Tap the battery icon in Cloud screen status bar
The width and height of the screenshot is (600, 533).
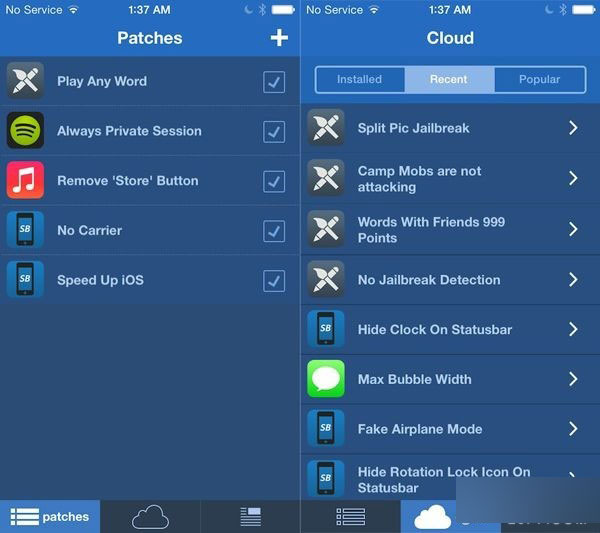(584, 10)
